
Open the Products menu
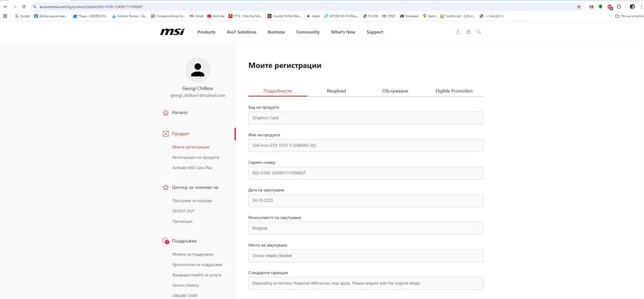click(206, 32)
